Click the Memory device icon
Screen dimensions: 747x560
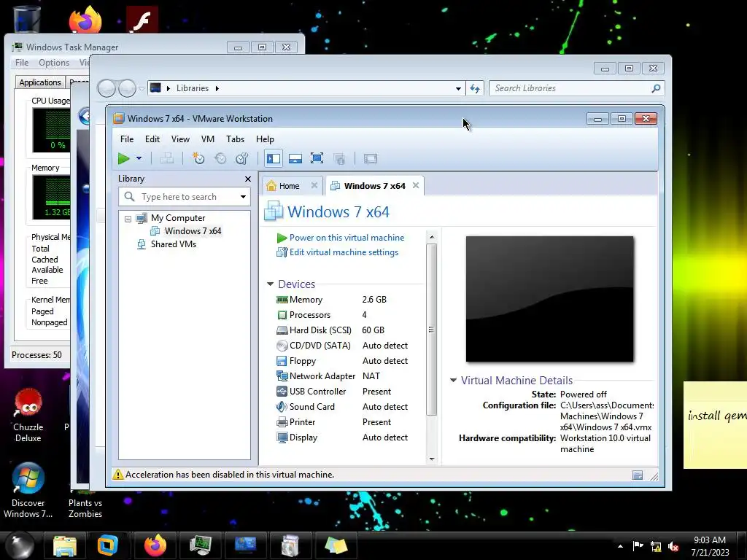coord(282,300)
